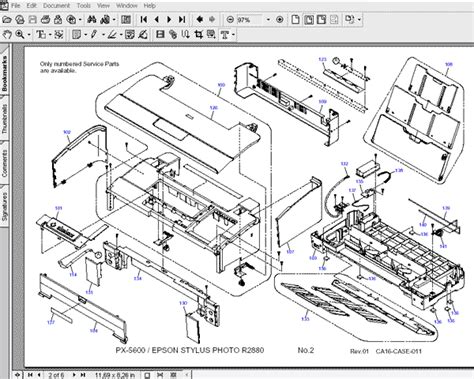The height and width of the screenshot is (379, 474).
Task: Open dropdown next to the search options icon
Action: (114, 20)
